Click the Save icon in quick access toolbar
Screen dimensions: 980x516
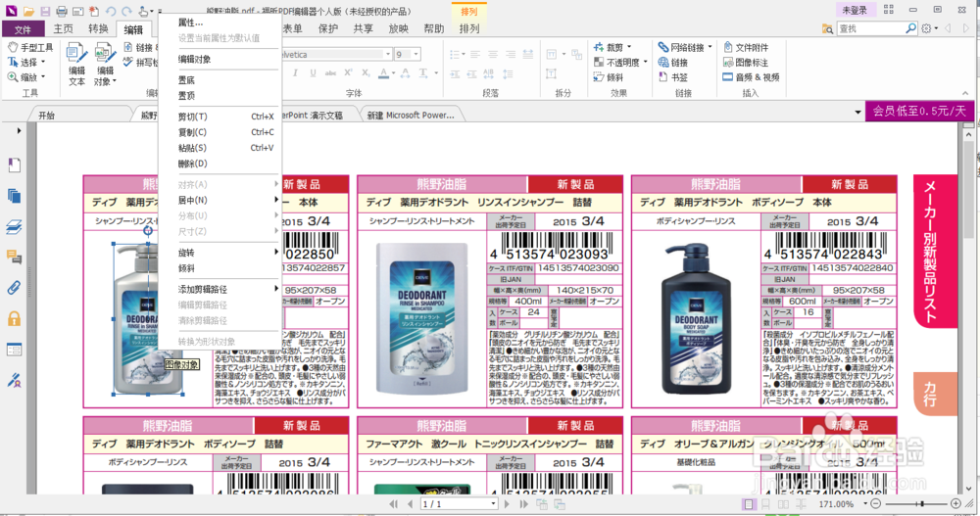click(x=45, y=11)
